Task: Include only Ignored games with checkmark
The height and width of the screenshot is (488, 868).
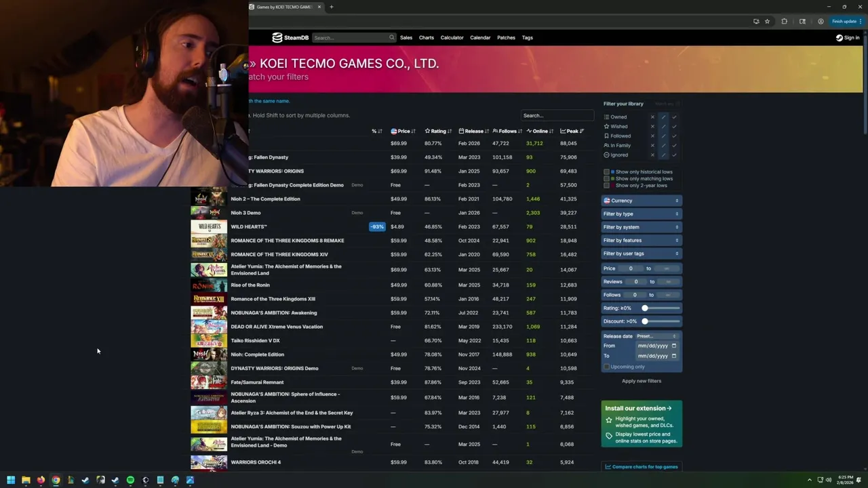Action: coord(674,155)
